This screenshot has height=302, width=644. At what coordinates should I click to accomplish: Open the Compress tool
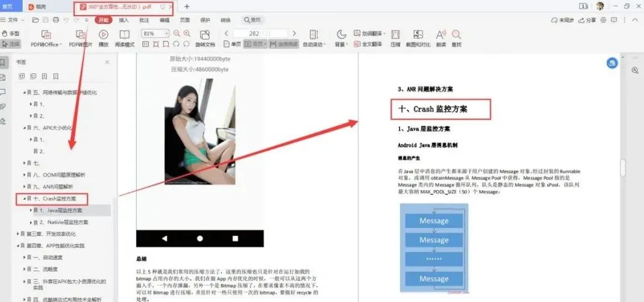[395, 39]
